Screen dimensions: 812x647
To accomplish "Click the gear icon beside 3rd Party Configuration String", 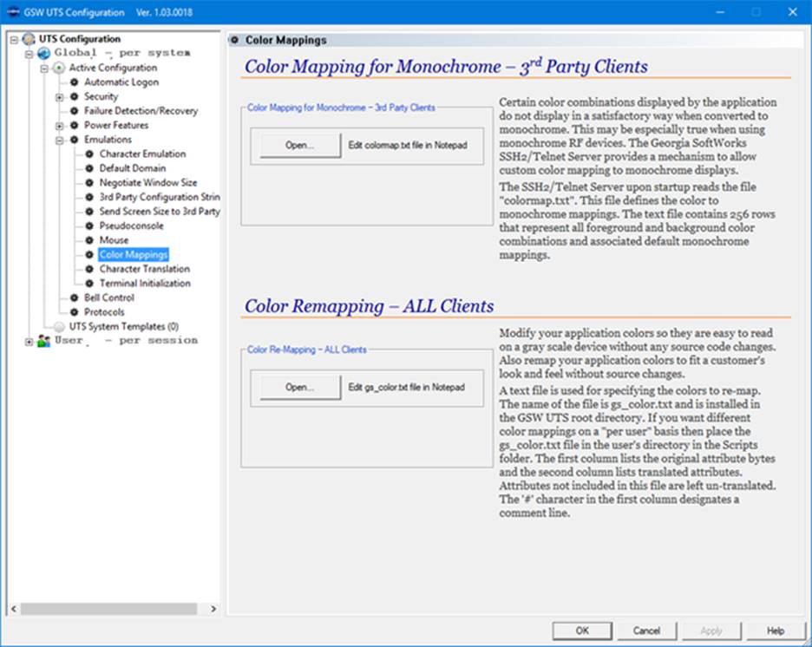I will 89,197.
